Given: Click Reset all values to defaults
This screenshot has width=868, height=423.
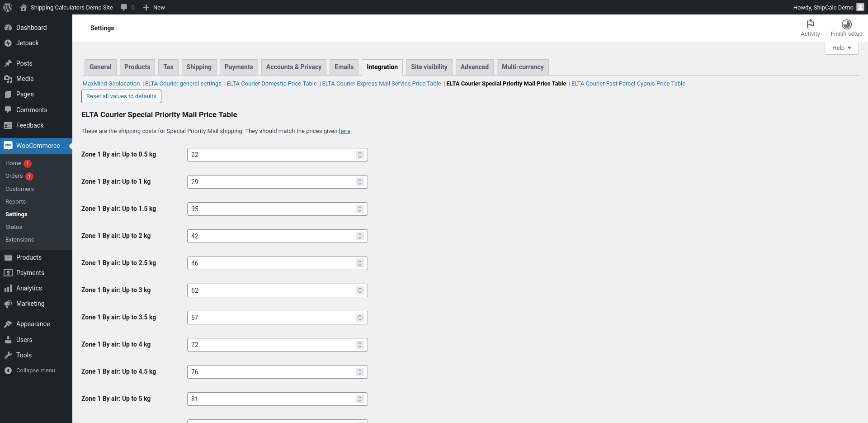Looking at the screenshot, I should coord(121,96).
